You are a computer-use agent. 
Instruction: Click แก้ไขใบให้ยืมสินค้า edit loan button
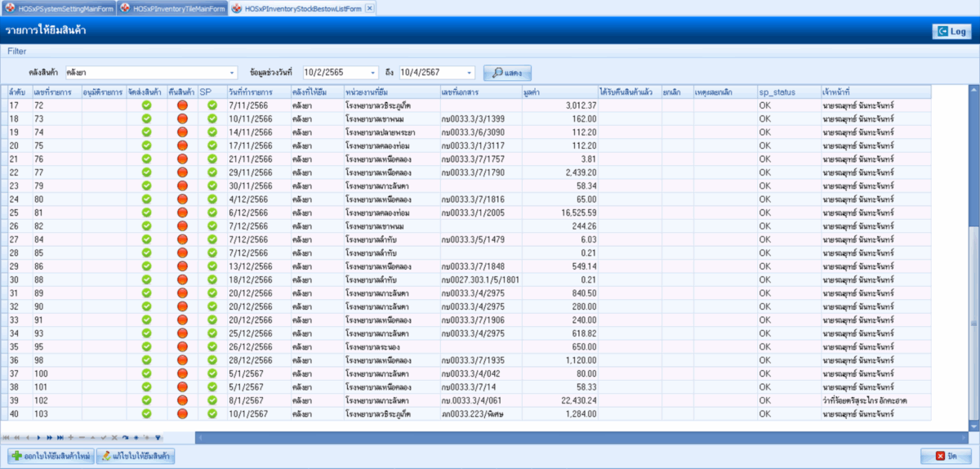(136, 456)
